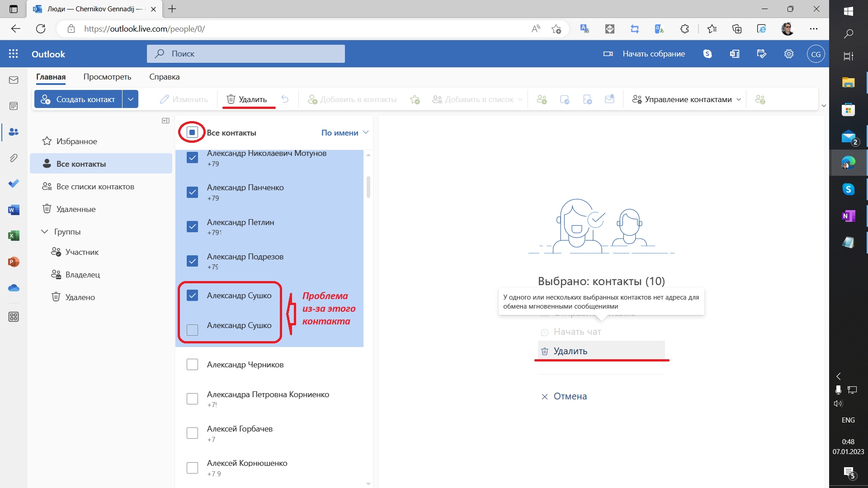Switch to the Просмотреть tab
This screenshot has width=868, height=488.
pos(107,77)
